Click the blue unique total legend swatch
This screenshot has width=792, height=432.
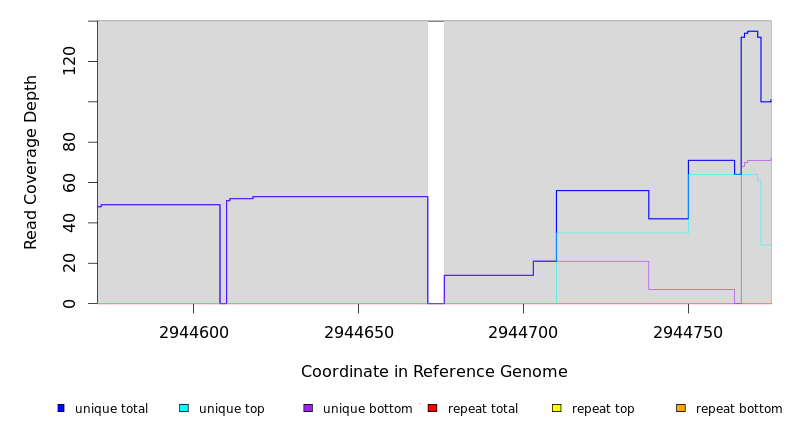(61, 408)
